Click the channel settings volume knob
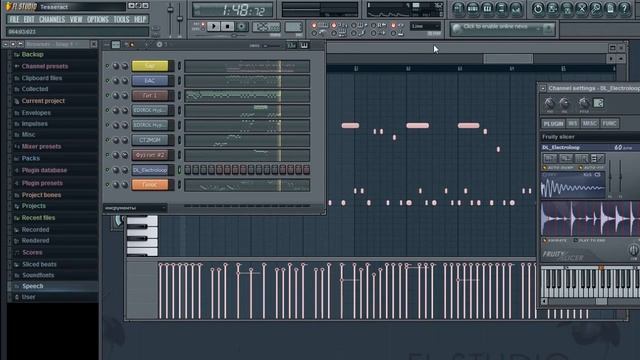 click(x=564, y=103)
